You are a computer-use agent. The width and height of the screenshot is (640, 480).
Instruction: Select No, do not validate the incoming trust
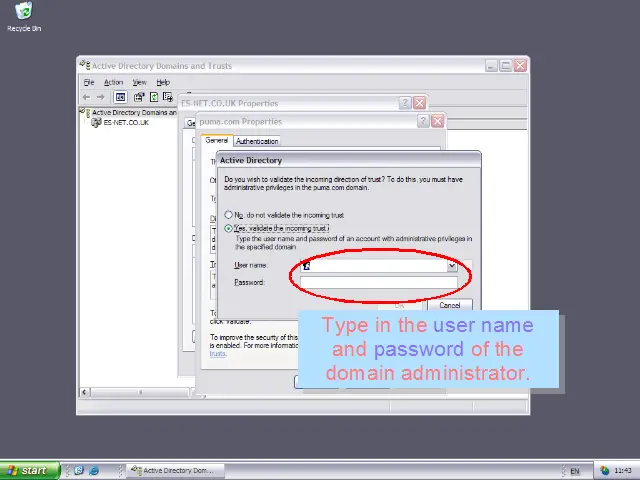click(x=284, y=215)
